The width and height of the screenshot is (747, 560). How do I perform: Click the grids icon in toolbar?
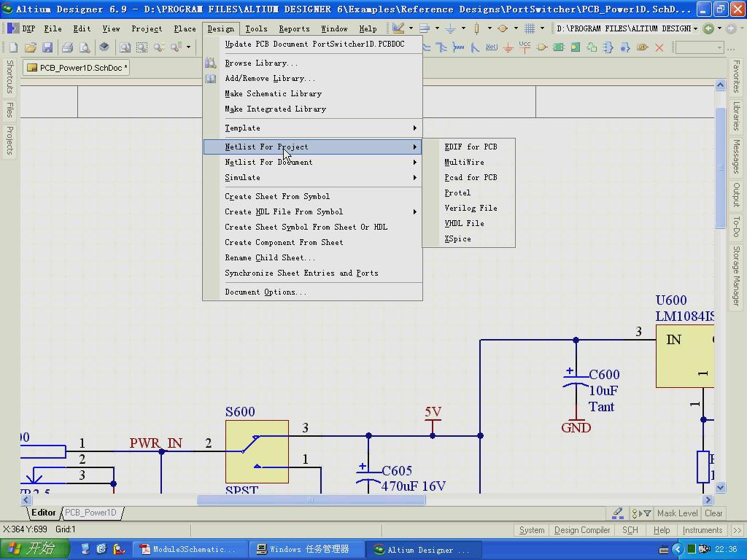pos(530,28)
